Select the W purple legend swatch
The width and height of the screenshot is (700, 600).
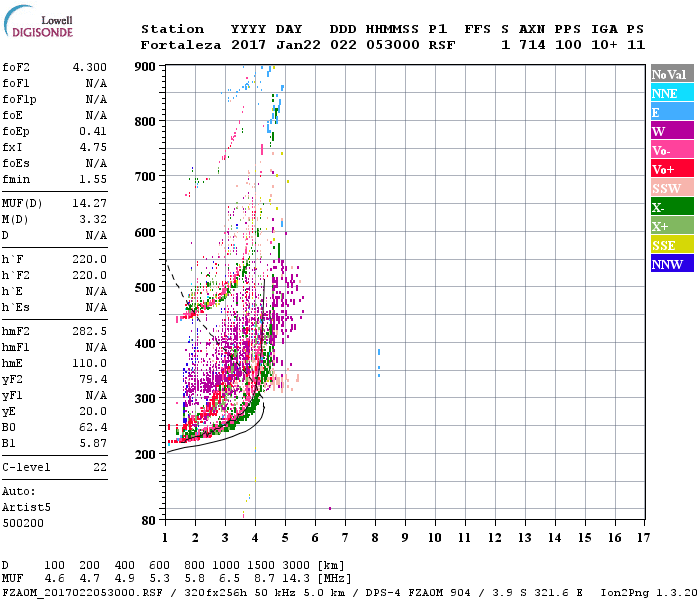click(x=672, y=131)
